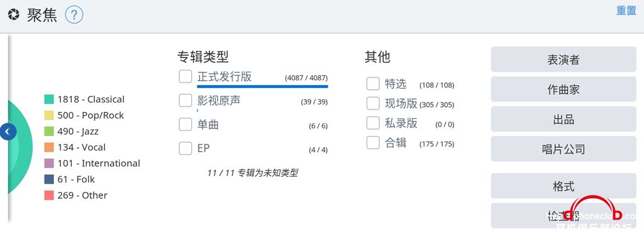Tick the 单曲 checkbox

tap(186, 124)
